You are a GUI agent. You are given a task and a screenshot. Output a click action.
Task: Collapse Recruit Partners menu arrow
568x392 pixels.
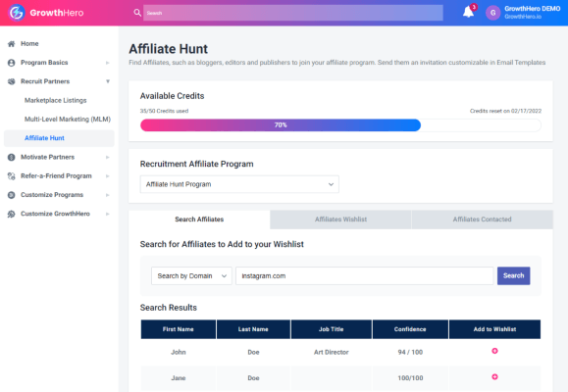coord(108,81)
